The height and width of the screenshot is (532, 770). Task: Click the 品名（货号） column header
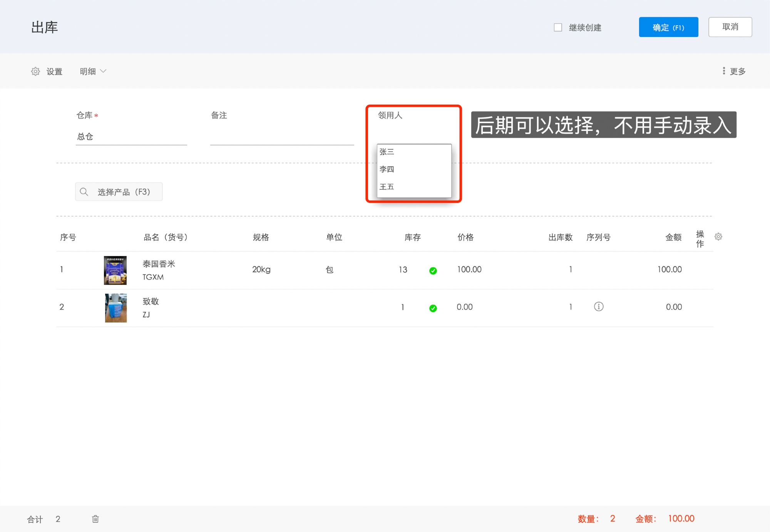point(165,237)
